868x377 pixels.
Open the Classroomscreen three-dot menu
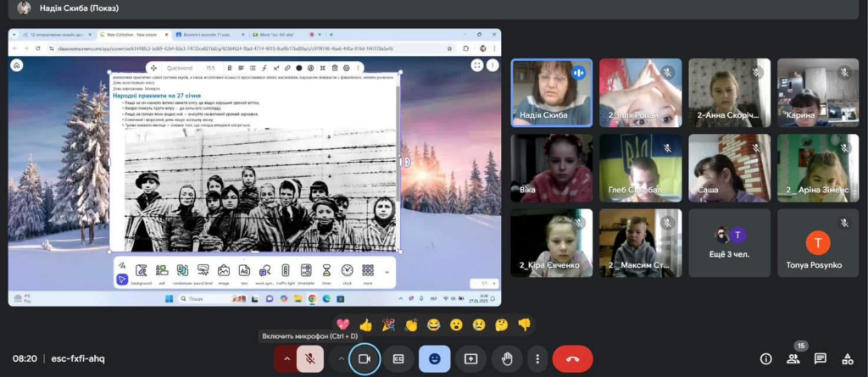pyautogui.click(x=492, y=66)
